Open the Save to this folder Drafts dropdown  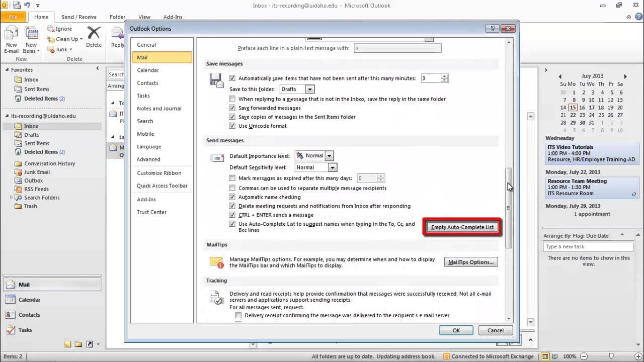point(309,89)
